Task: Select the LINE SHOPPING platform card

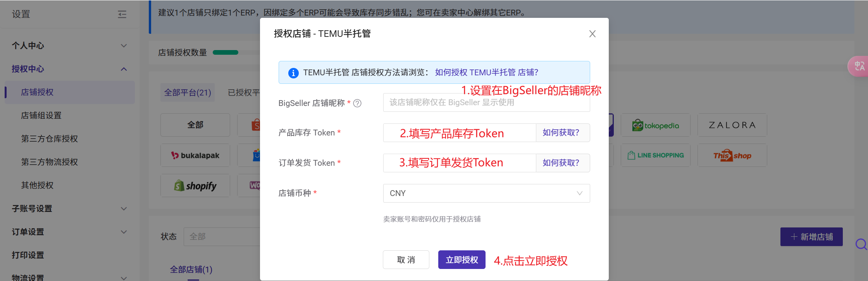Action: pyautogui.click(x=655, y=155)
